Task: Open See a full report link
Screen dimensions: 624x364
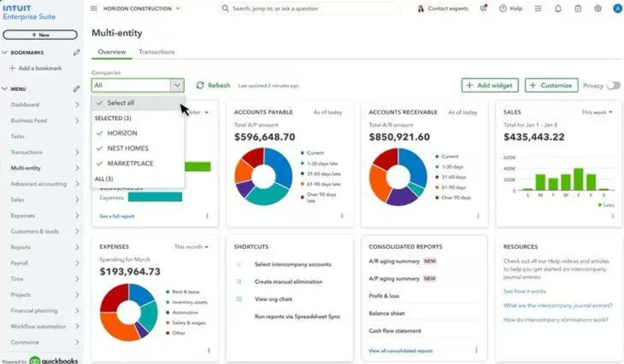Action: point(117,216)
